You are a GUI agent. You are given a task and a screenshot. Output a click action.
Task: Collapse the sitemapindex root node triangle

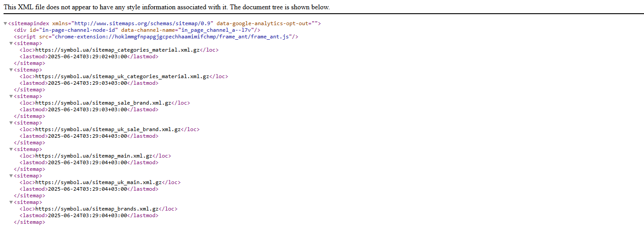pos(5,23)
